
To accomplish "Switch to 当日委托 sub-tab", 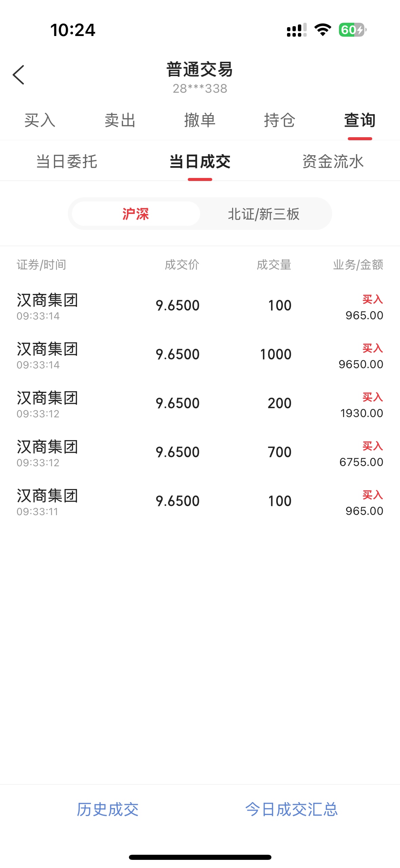I will 67,161.
